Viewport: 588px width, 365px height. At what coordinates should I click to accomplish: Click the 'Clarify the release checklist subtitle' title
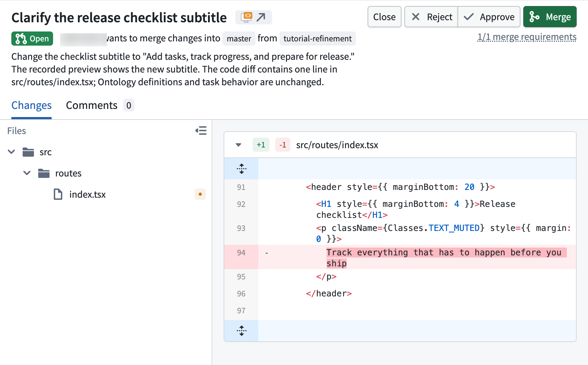119,17
